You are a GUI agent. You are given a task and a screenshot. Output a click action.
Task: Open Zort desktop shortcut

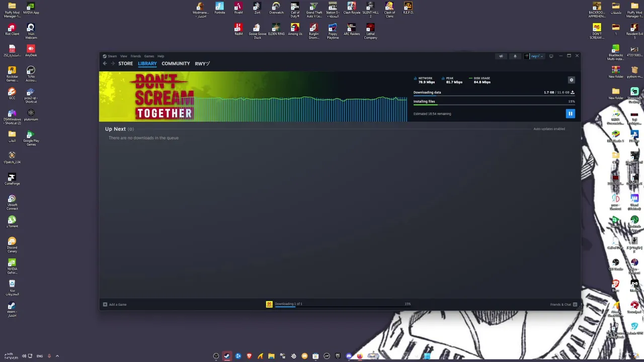257,9
